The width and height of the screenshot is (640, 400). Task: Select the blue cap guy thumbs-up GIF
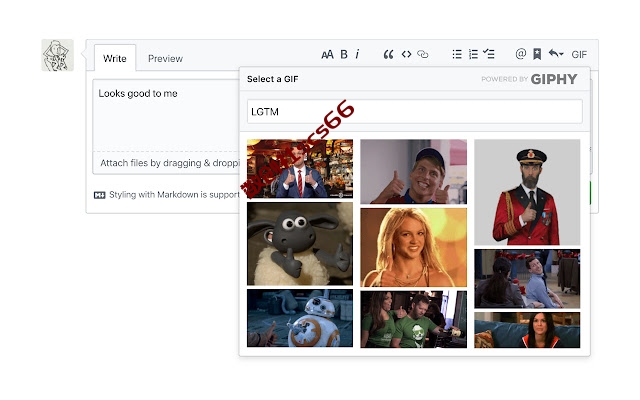(413, 171)
